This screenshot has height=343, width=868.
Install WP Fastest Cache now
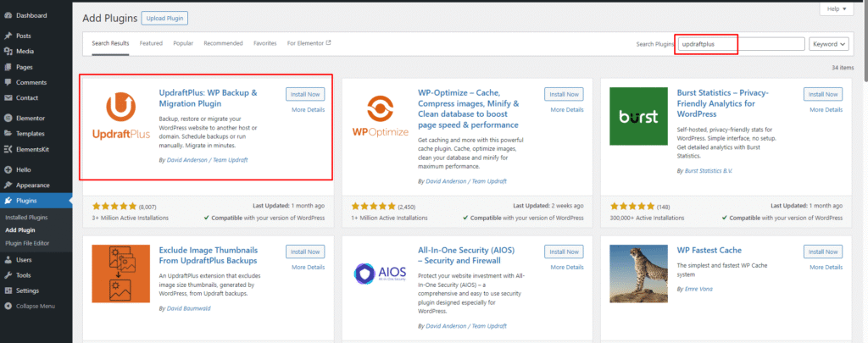(x=823, y=252)
